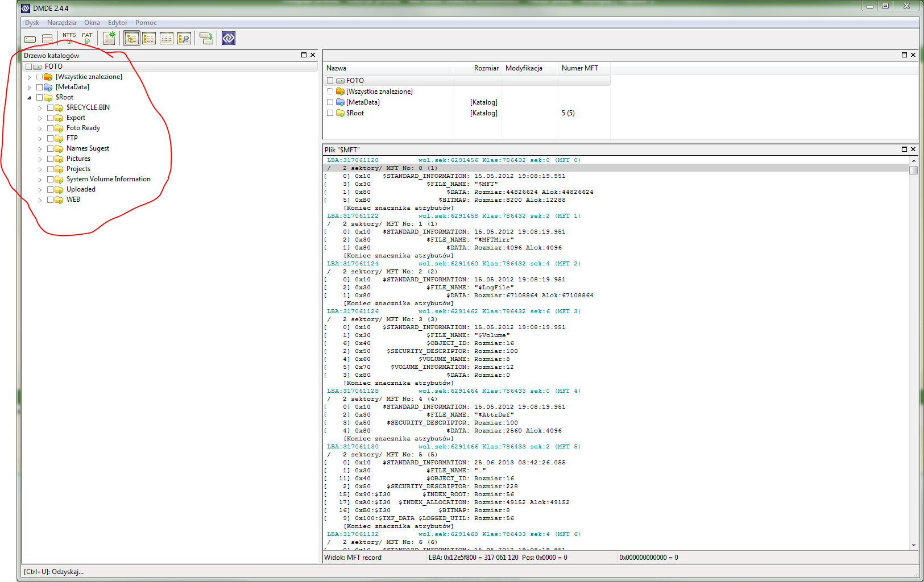924x582 pixels.
Task: Open the Dysk menu
Action: click(32, 23)
